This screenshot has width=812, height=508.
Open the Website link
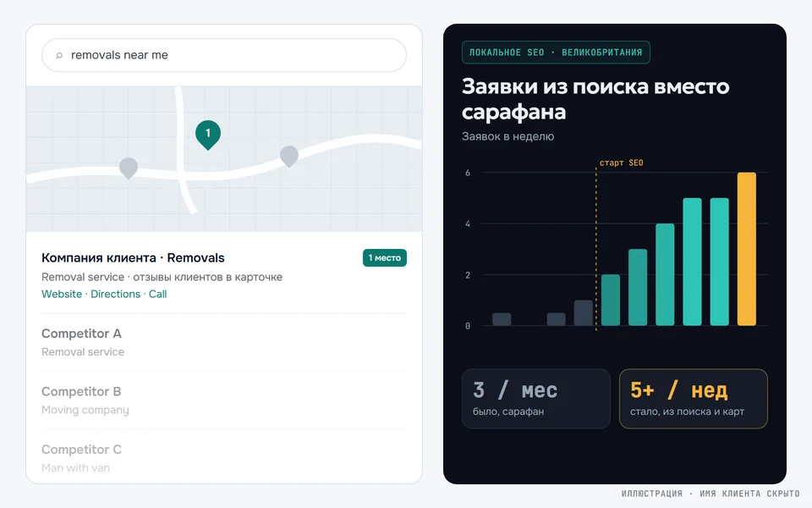point(62,294)
